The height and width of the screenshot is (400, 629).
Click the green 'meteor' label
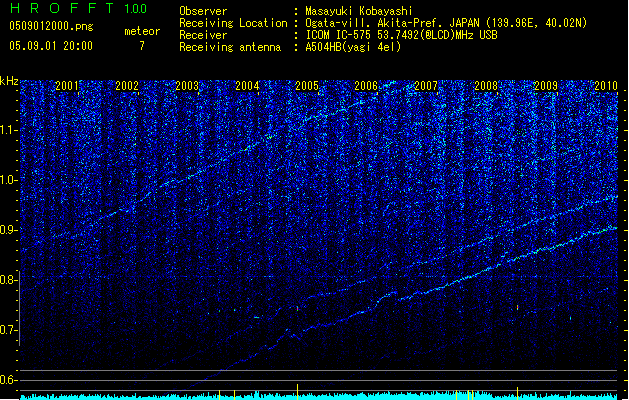click(142, 31)
